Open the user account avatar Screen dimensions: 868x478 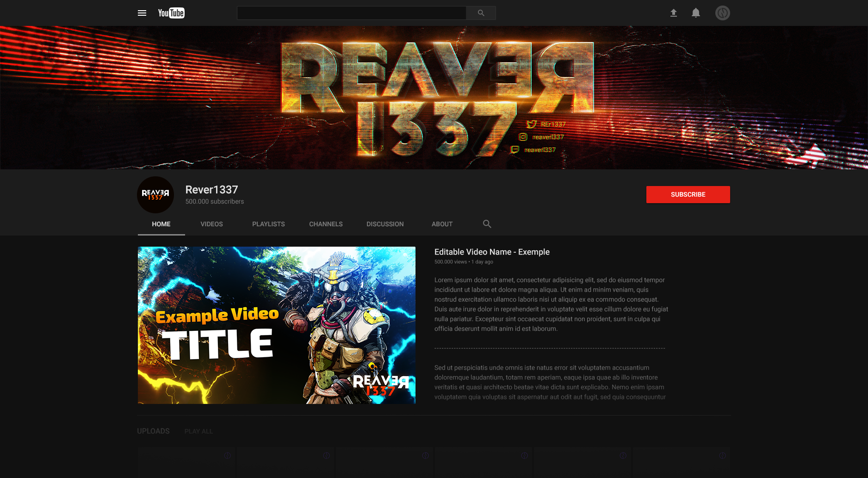pos(722,13)
